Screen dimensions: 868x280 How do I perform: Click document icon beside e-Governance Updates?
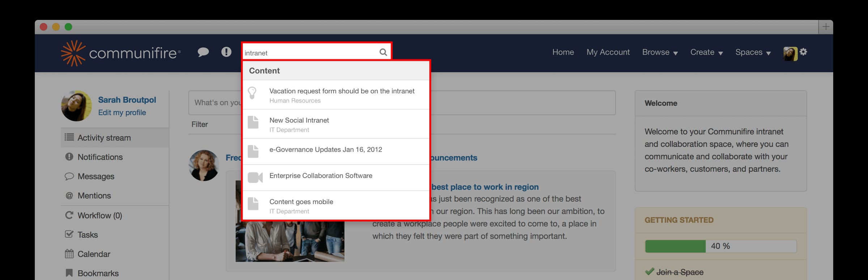(x=253, y=152)
